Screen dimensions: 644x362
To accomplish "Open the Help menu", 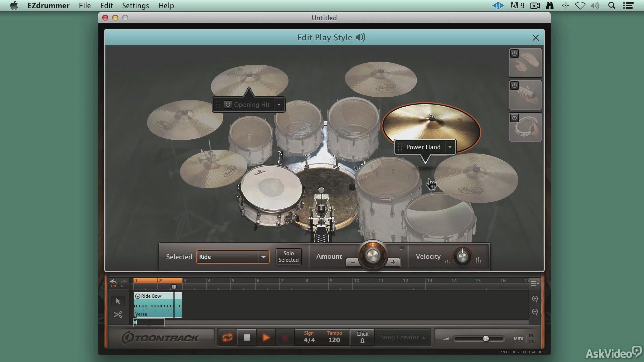I will (x=166, y=6).
